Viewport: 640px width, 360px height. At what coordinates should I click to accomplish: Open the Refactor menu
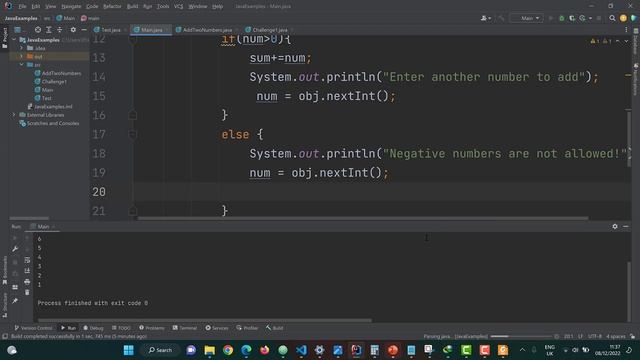(112, 6)
